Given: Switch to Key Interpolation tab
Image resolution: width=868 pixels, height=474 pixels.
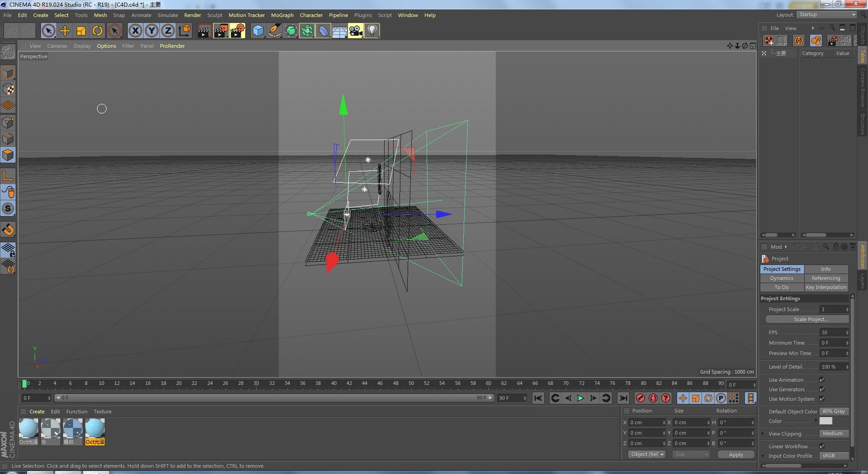Looking at the screenshot, I should [826, 287].
